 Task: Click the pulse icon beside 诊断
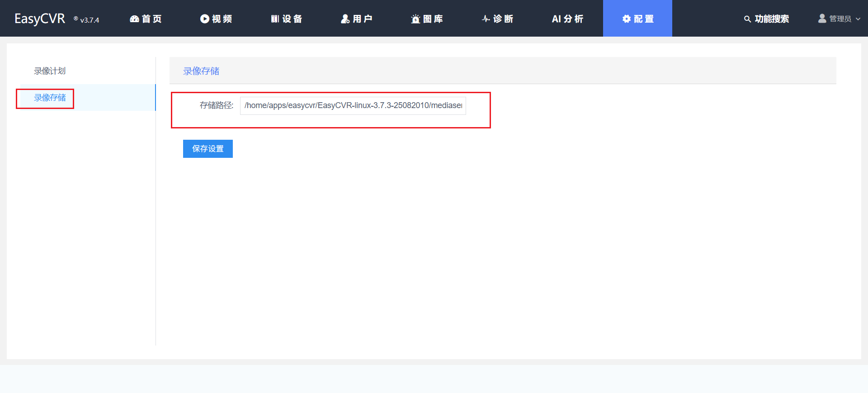(486, 19)
